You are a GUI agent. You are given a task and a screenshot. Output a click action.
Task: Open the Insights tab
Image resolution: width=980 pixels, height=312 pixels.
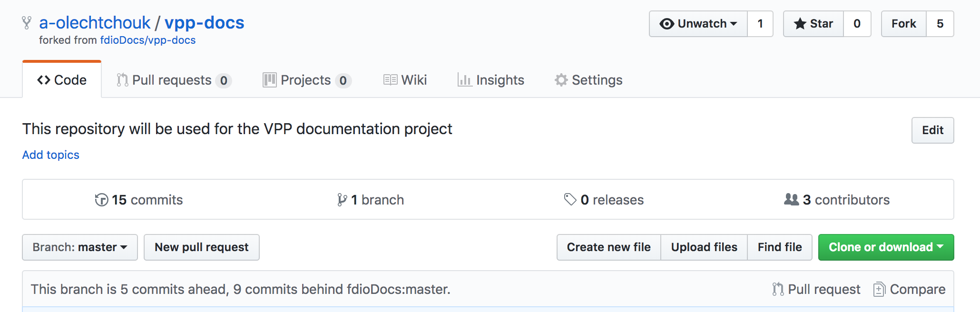490,80
